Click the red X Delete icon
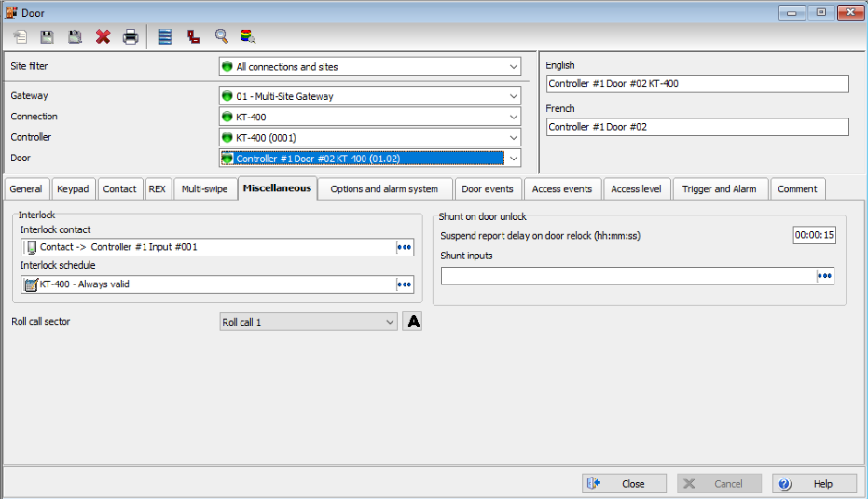 click(x=103, y=37)
